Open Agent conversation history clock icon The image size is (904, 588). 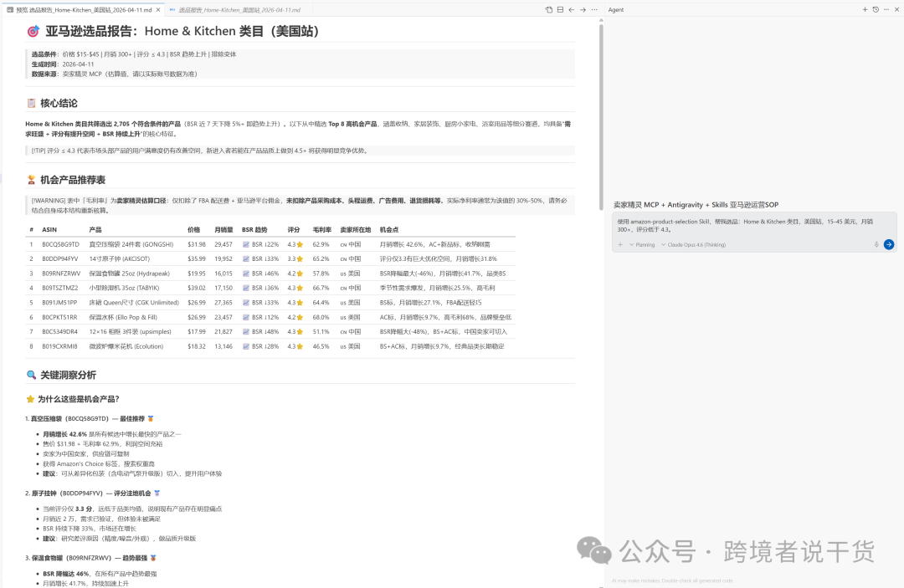876,10
